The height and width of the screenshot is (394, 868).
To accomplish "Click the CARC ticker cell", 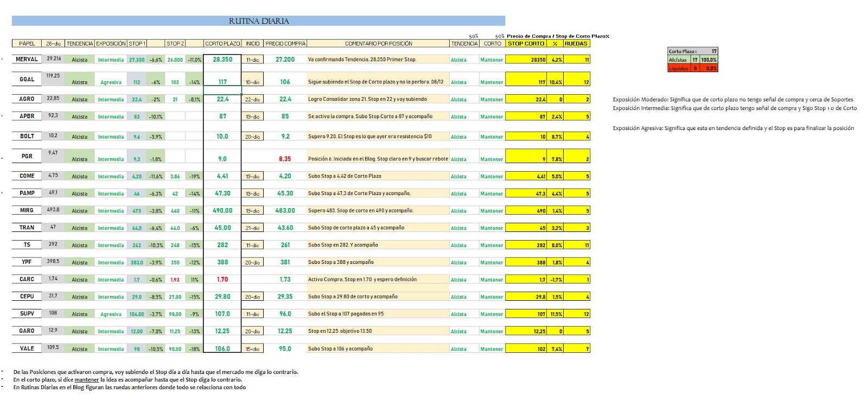I will click(x=27, y=279).
